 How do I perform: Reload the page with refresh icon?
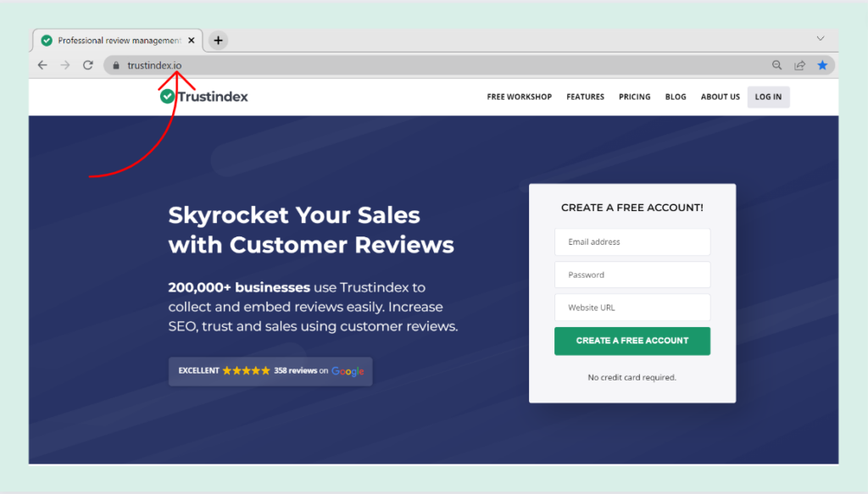click(x=88, y=65)
